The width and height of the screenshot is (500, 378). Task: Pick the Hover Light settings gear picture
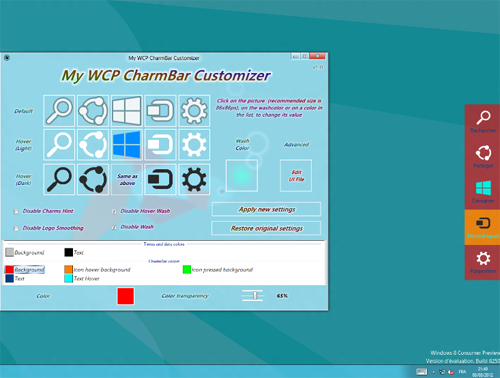194,145
